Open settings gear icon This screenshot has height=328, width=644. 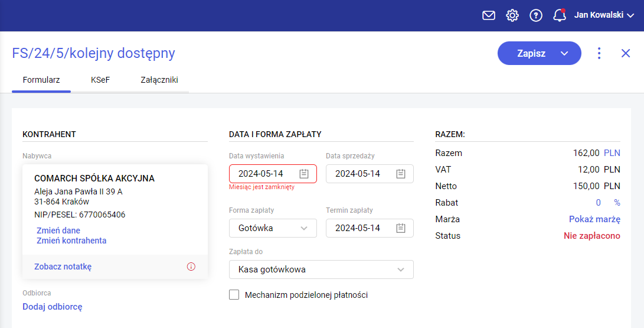point(512,15)
